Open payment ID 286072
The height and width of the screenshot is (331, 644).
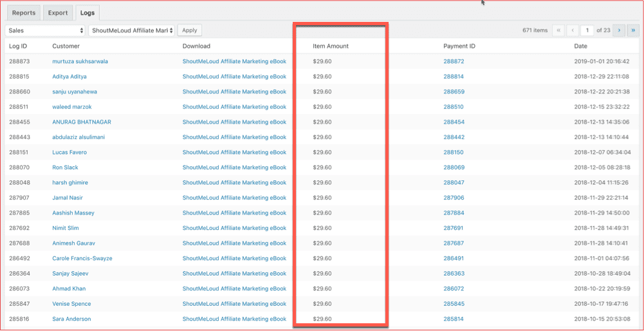(x=454, y=289)
